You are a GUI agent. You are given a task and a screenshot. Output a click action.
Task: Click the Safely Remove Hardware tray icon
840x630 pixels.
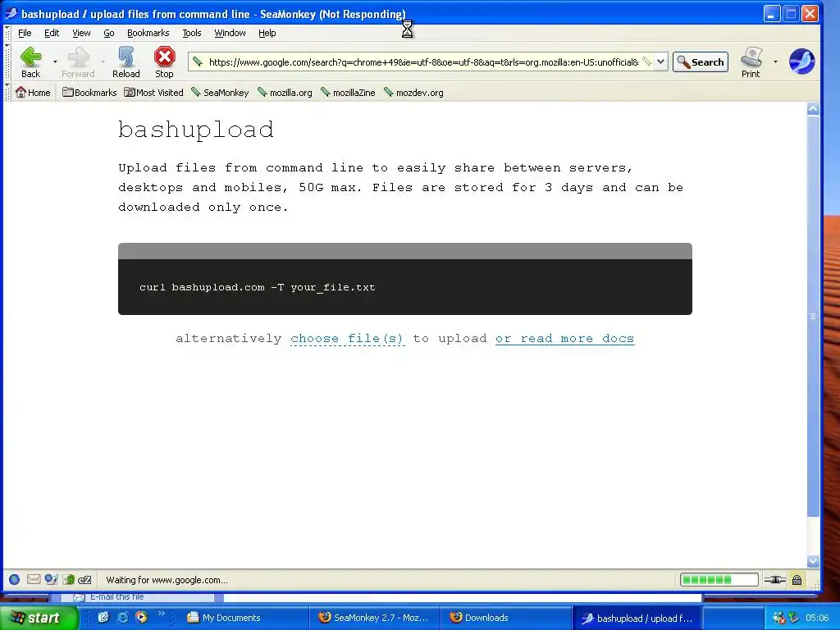(793, 618)
